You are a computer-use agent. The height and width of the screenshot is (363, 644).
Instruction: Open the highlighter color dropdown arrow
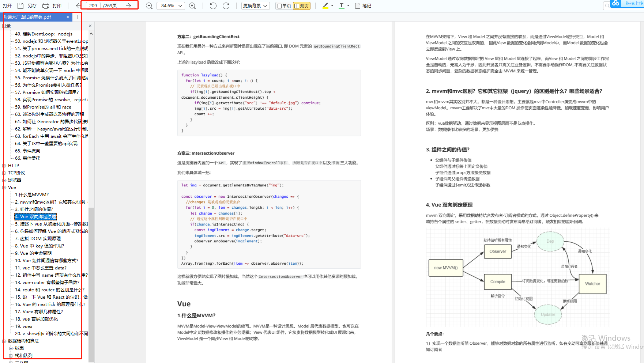332,6
